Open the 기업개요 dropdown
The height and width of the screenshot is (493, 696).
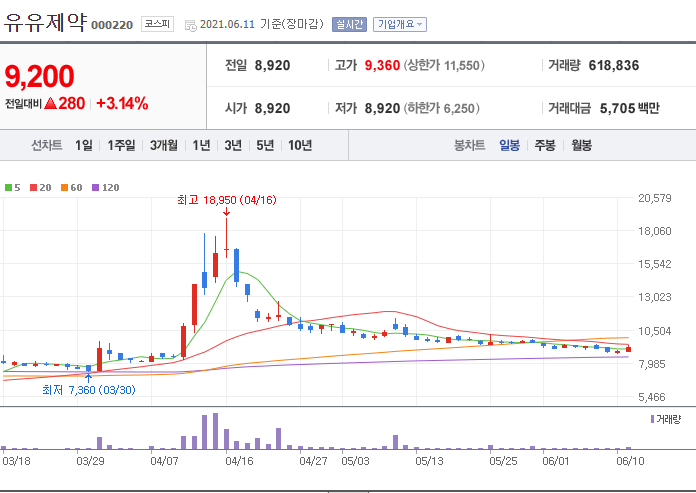tap(400, 24)
